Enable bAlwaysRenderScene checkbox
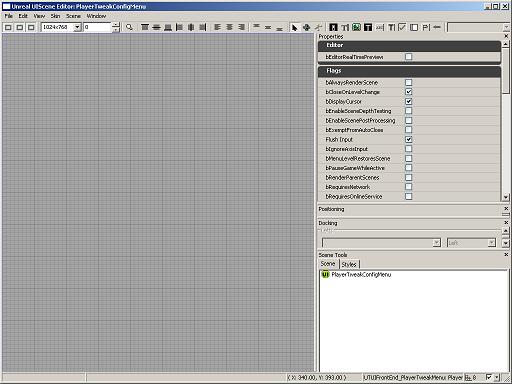The height and width of the screenshot is (384, 512). tap(408, 82)
